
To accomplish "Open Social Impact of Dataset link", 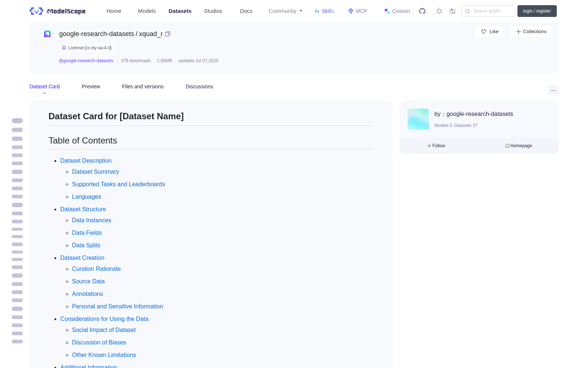I will pos(104,330).
